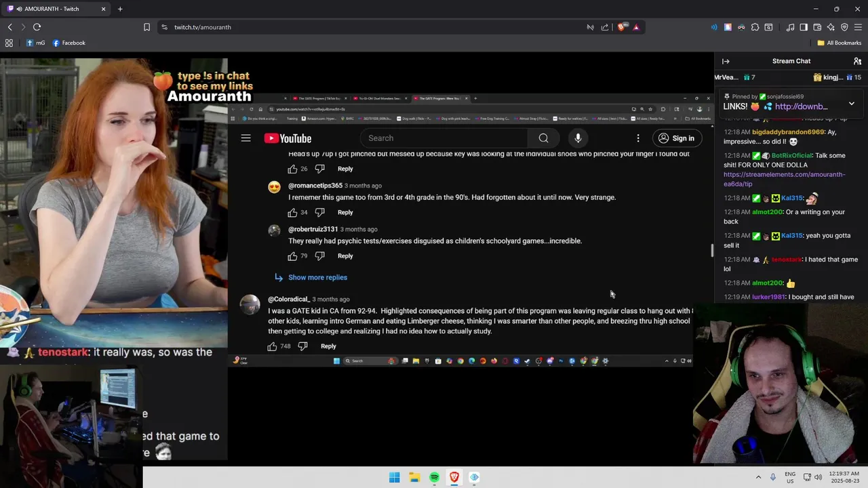Open MrVea top gifter entry

click(735, 77)
